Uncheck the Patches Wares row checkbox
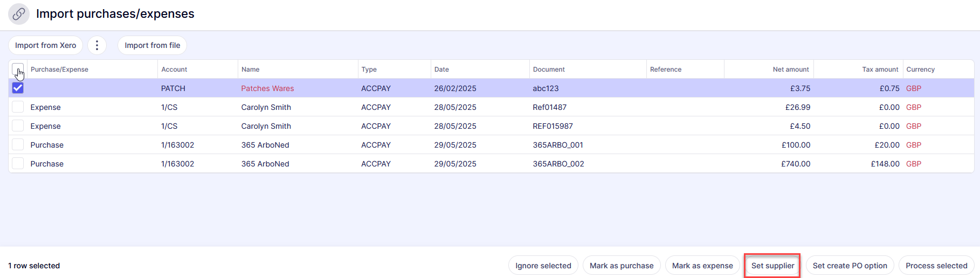 [x=18, y=88]
